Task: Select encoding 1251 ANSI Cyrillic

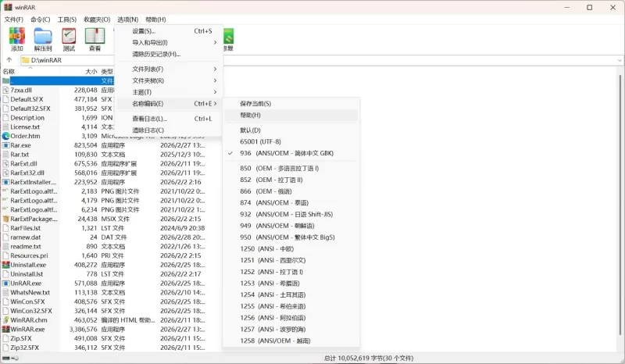Action: coord(291,260)
